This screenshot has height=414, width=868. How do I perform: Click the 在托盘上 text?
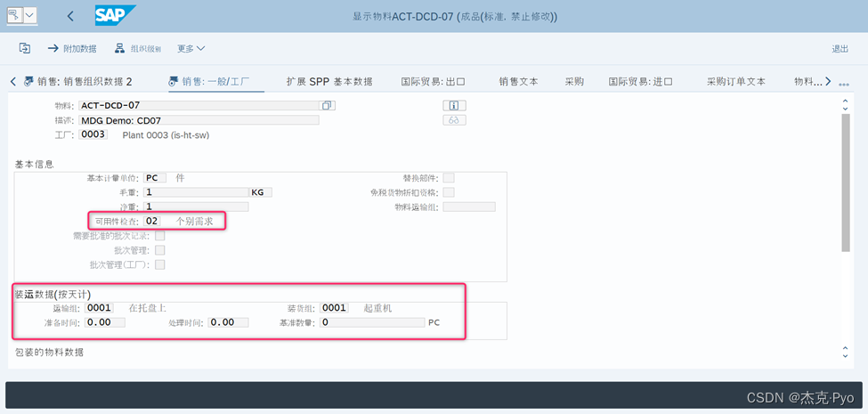tap(147, 308)
